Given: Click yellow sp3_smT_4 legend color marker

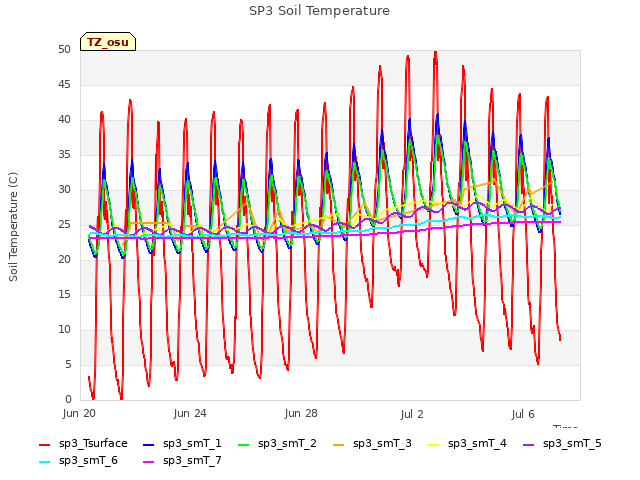Looking at the screenshot, I should coord(433,445).
